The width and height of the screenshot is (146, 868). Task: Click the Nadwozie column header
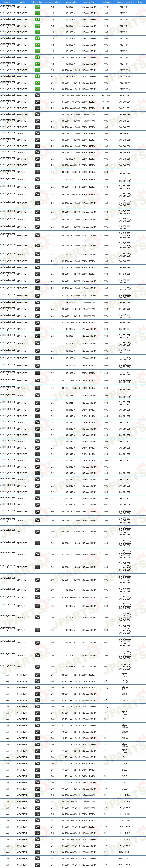coord(106,2)
